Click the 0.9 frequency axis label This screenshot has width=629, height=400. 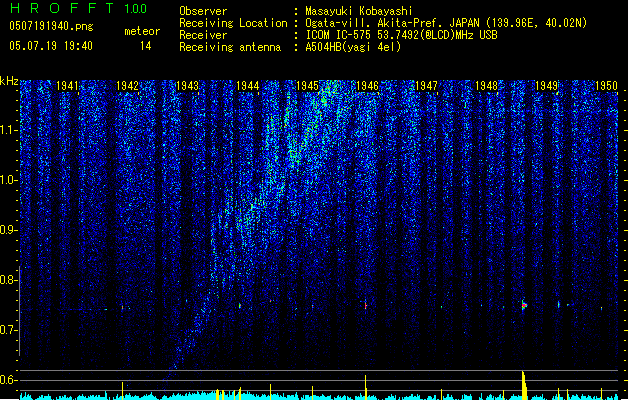(8, 230)
